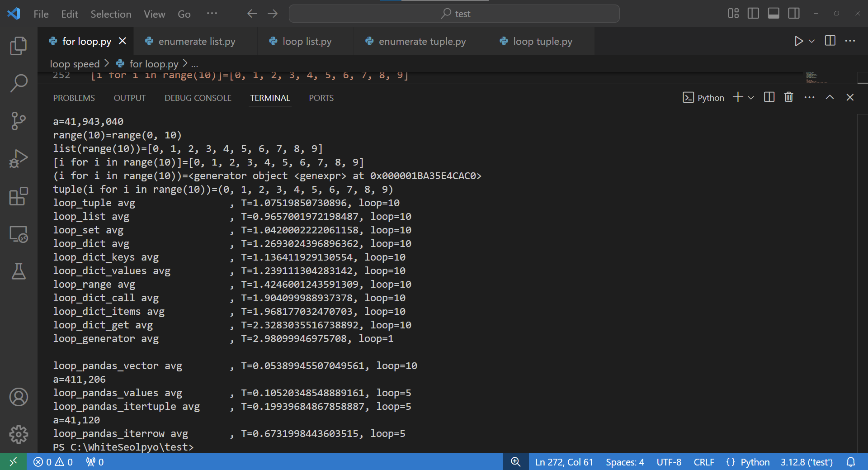Image resolution: width=868 pixels, height=470 pixels.
Task: Open the editor More Actions menu
Action: pyautogui.click(x=850, y=41)
